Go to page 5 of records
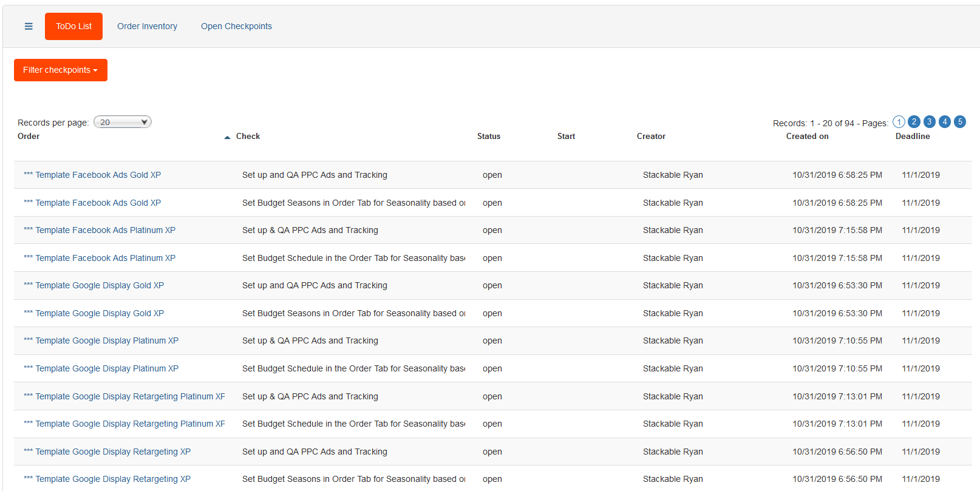 [960, 121]
